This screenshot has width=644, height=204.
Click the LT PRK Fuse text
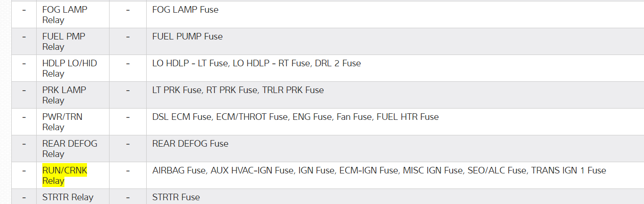[x=178, y=90]
